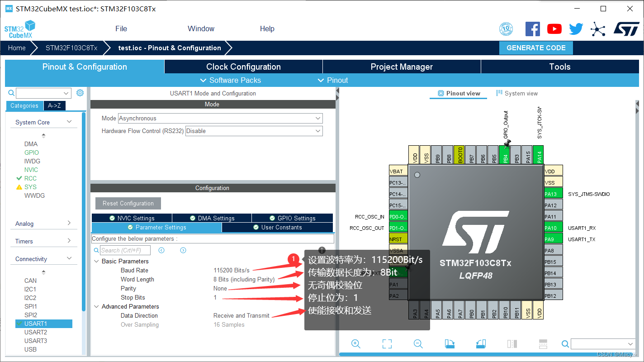Collapse the Advanced Parameters group
The width and height of the screenshot is (644, 362).
96,306
